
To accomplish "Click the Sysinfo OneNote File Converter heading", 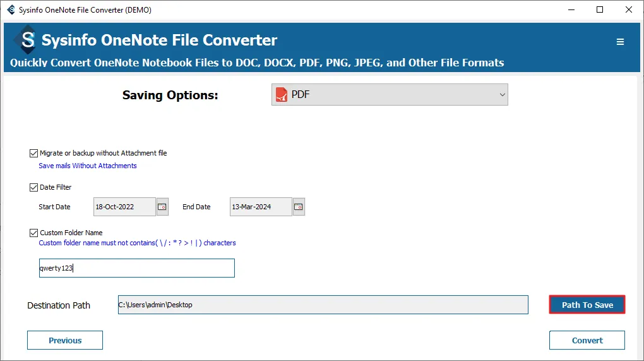I will point(159,40).
